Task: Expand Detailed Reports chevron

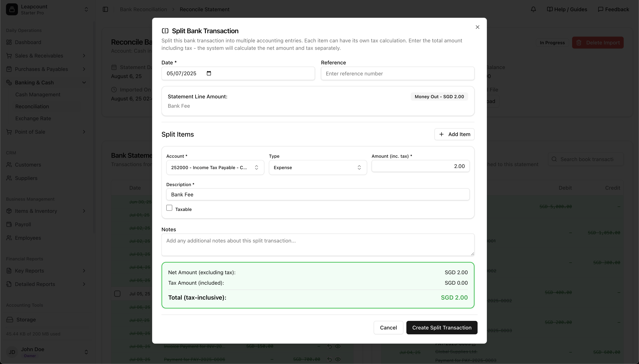Action: point(84,284)
